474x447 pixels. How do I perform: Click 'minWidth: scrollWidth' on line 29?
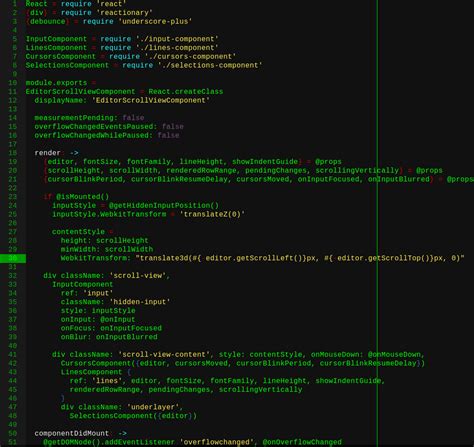coord(107,249)
